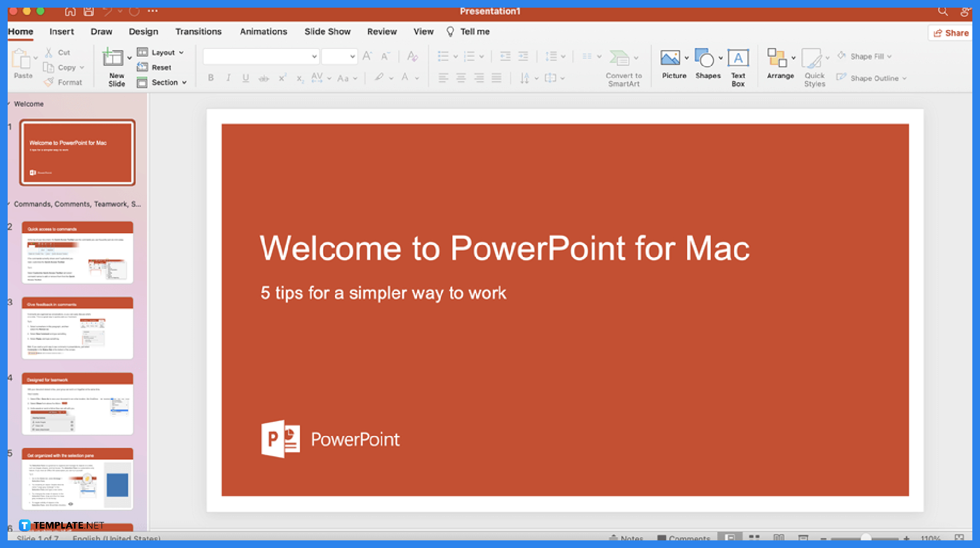Toggle underline formatting
The height and width of the screenshot is (548, 980).
point(246,78)
